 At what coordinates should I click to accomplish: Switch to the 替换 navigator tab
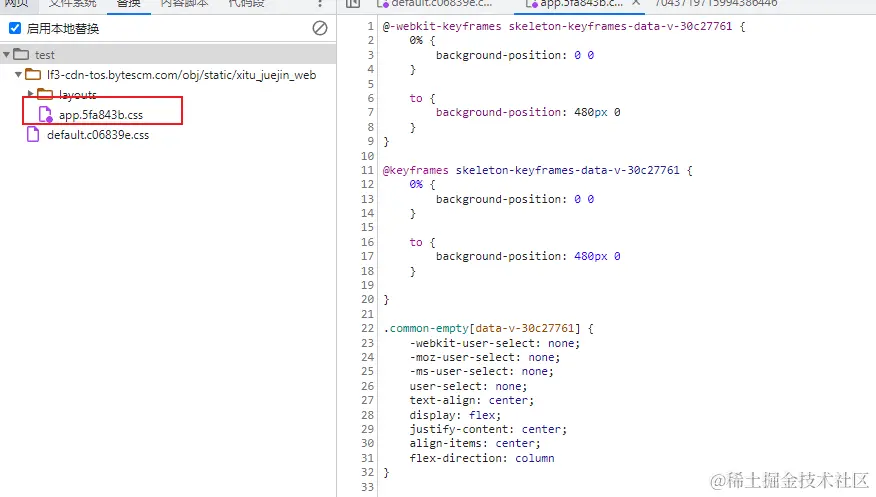click(128, 4)
